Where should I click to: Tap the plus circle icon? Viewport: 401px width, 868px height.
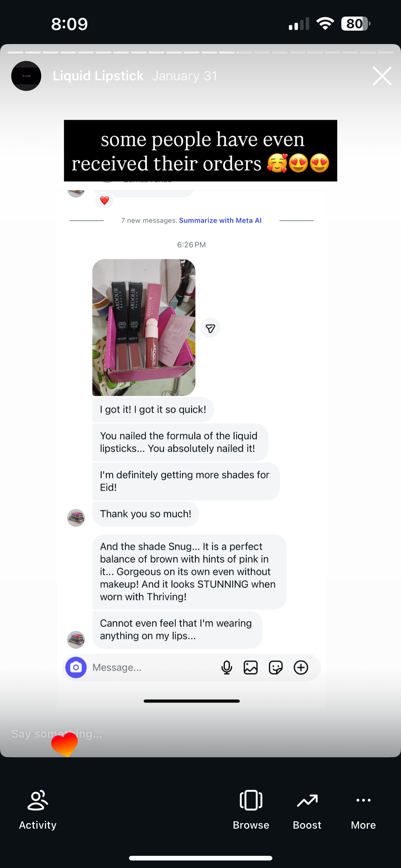(301, 667)
